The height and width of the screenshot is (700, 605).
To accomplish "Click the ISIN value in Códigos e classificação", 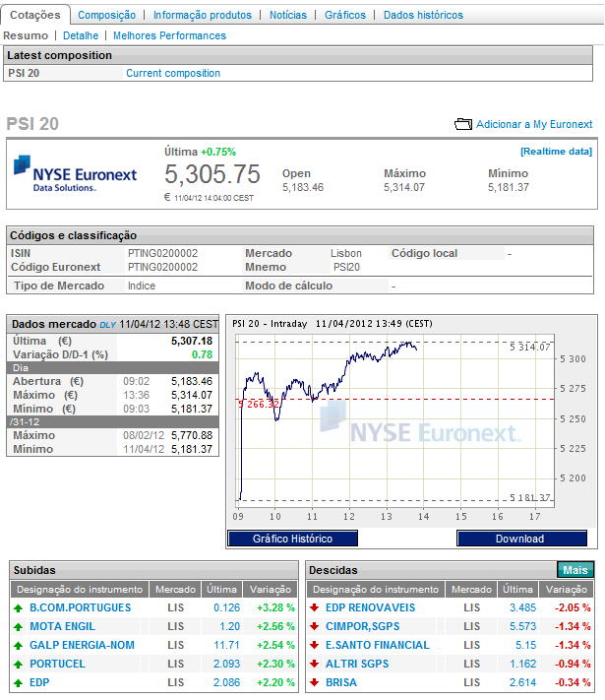I will (x=163, y=253).
